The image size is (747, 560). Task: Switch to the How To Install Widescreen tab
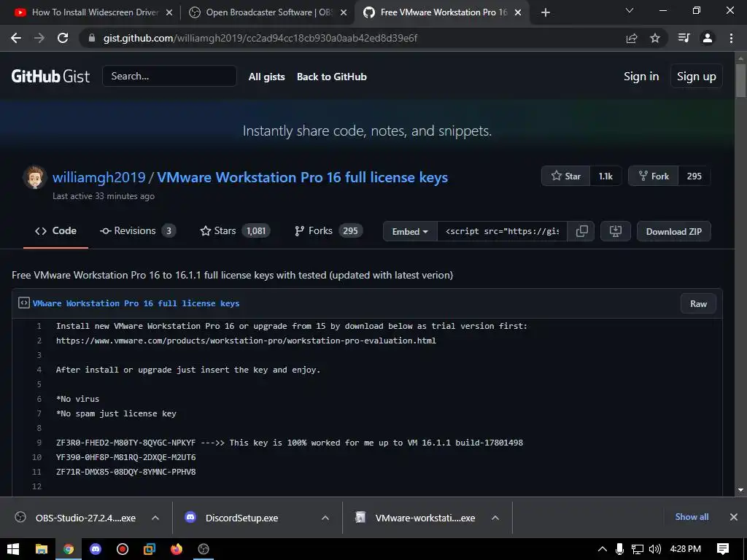[94, 12]
